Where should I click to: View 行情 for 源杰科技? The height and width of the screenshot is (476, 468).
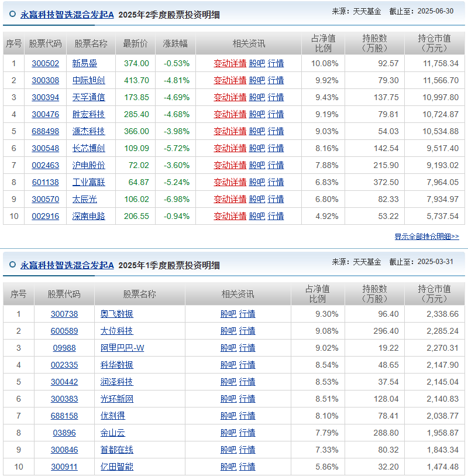point(276,131)
